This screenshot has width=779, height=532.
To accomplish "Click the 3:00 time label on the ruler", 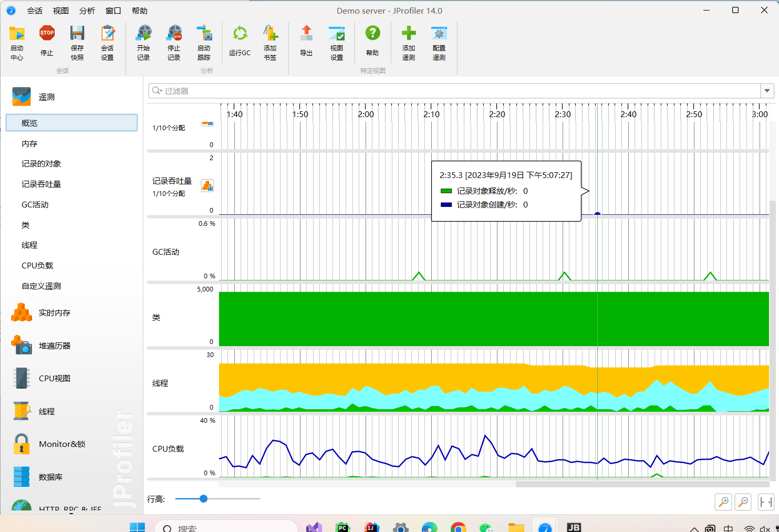I will (x=760, y=114).
